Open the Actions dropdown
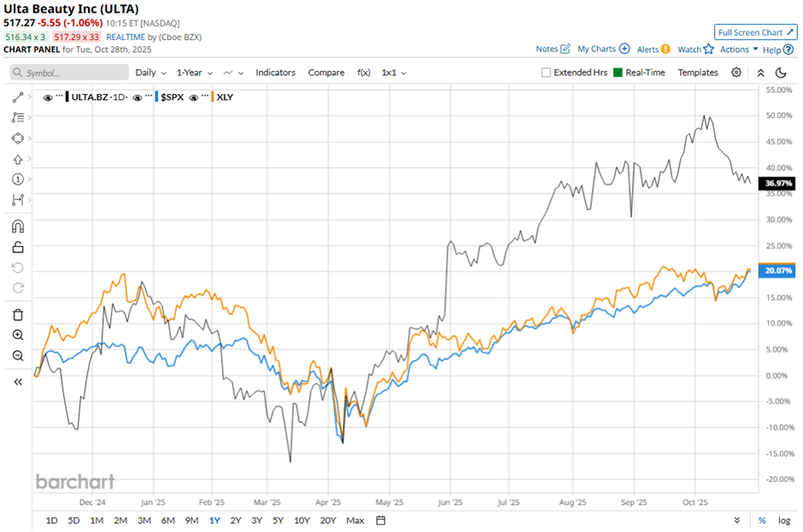The width and height of the screenshot is (803, 532). [739, 50]
